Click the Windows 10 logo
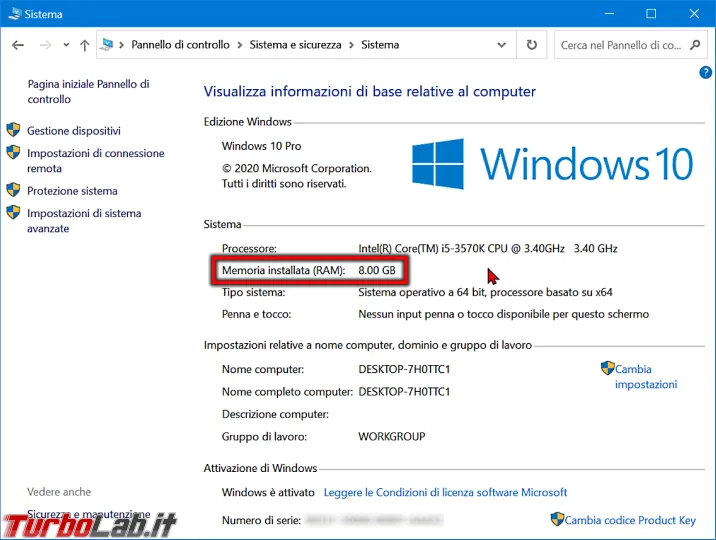This screenshot has height=540, width=716. (x=553, y=164)
